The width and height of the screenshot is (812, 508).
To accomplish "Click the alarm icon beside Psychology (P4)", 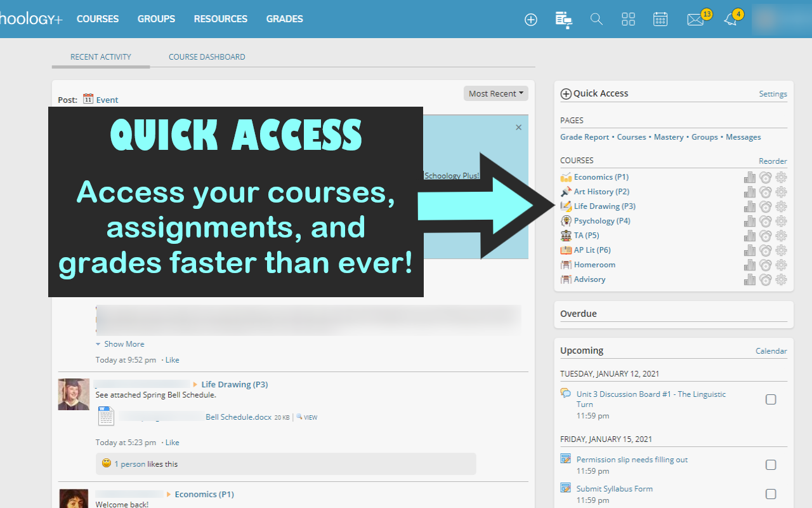I will [x=765, y=220].
